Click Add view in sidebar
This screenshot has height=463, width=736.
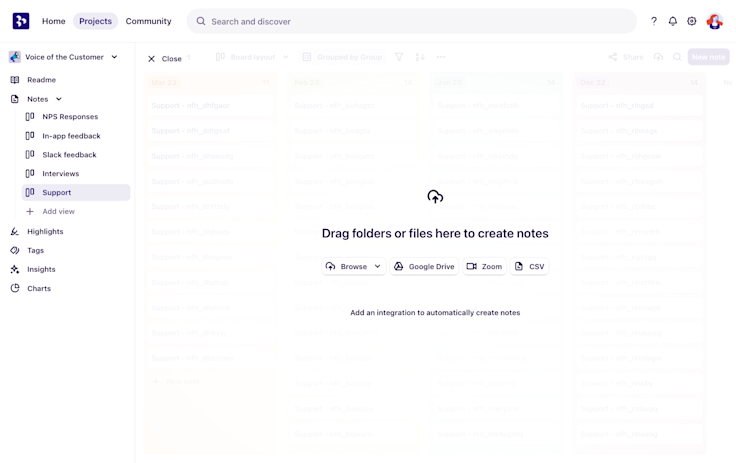point(58,211)
